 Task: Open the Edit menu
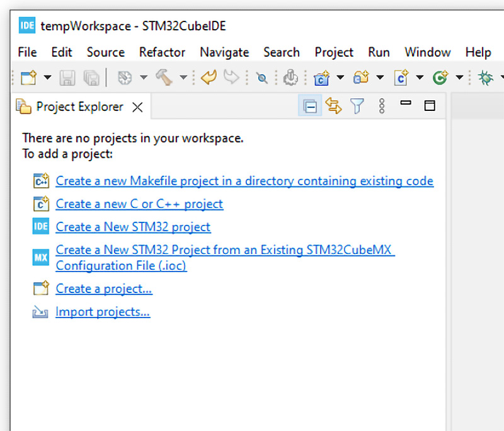62,52
